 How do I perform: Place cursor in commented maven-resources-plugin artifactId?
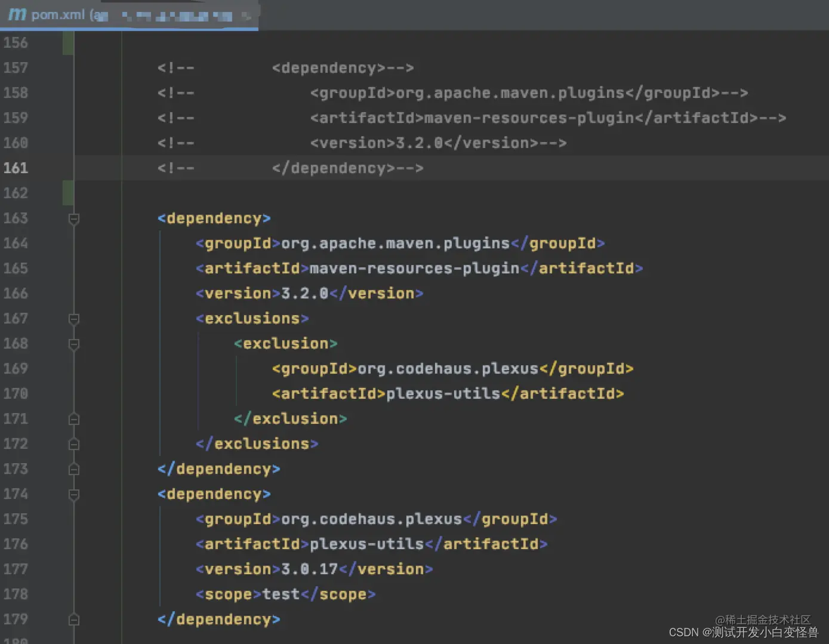click(x=529, y=118)
